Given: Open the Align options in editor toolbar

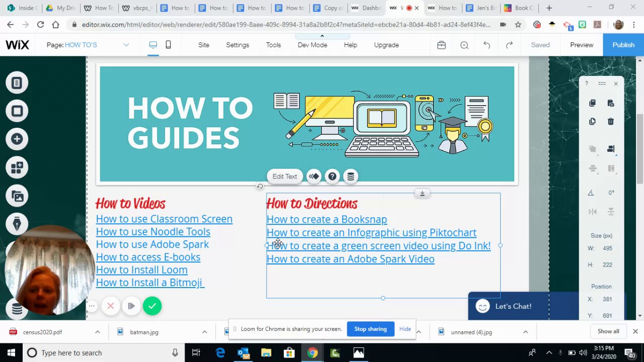Looking at the screenshot, I should tap(611, 149).
